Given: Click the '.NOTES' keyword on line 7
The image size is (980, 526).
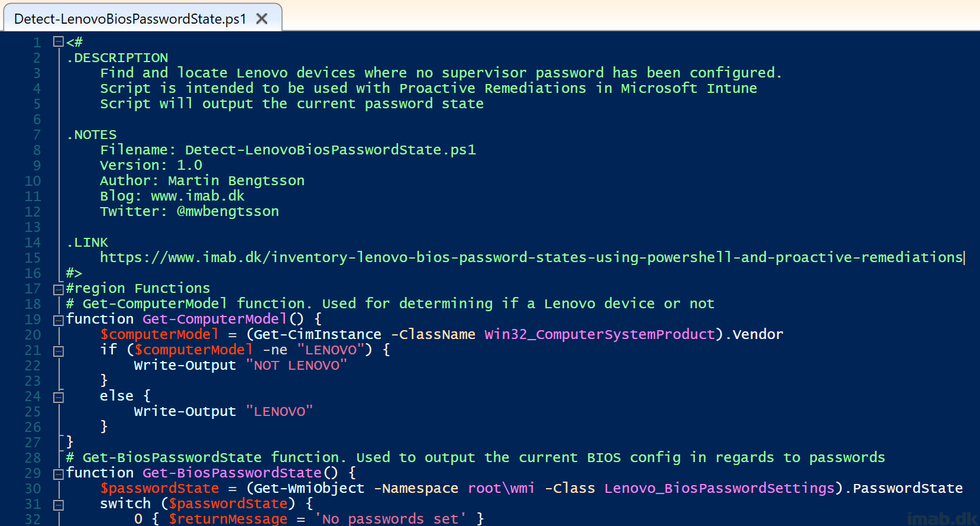Looking at the screenshot, I should [92, 134].
